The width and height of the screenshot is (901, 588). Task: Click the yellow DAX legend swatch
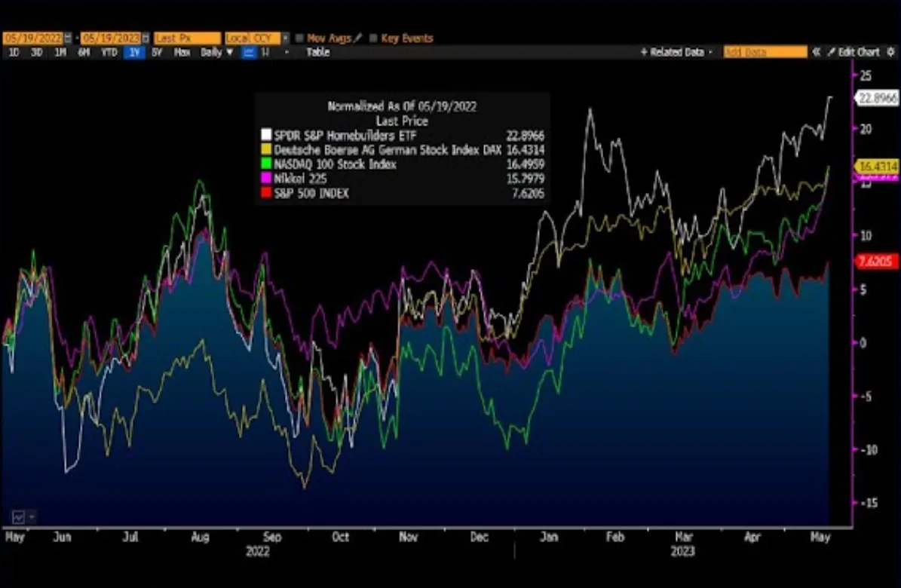tap(266, 149)
